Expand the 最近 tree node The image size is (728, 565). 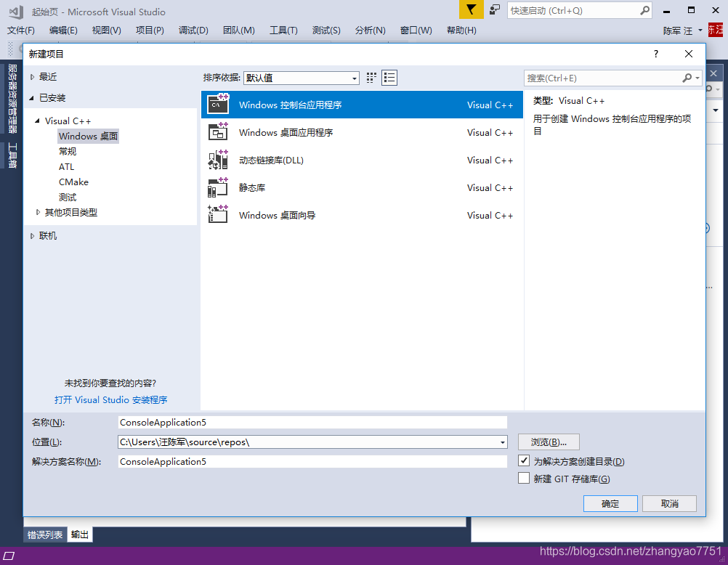coord(32,77)
